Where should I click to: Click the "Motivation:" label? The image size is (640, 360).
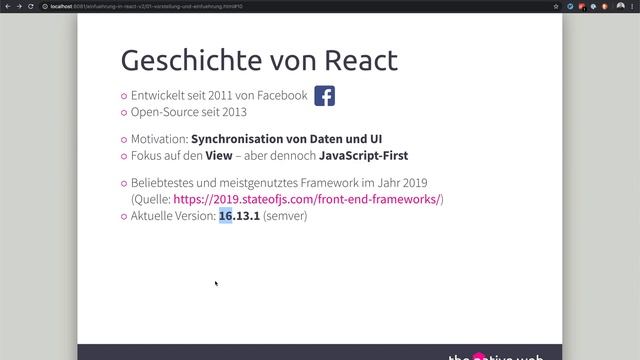click(160, 139)
